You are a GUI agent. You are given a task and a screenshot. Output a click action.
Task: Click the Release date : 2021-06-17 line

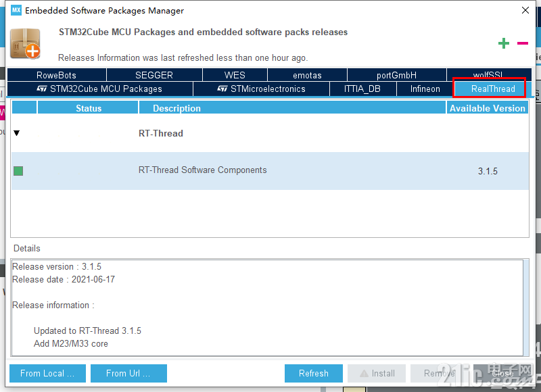click(64, 279)
